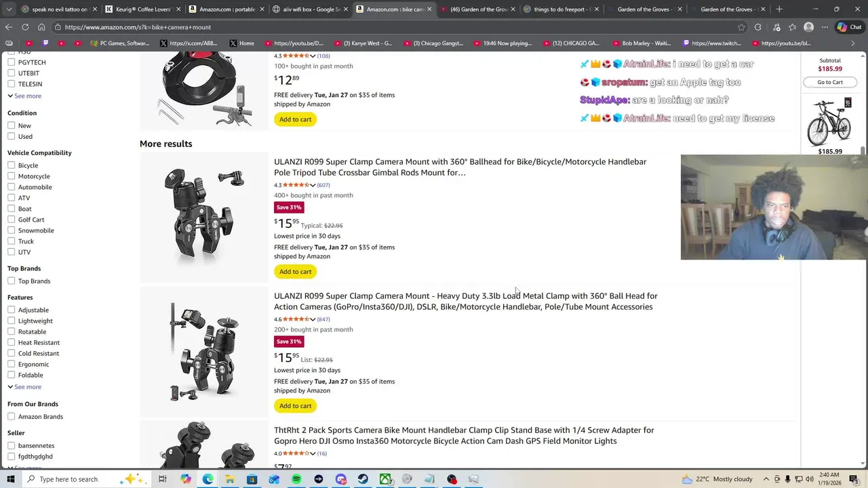Go to Cart button in sidebar
The image size is (868, 488).
[x=830, y=82]
